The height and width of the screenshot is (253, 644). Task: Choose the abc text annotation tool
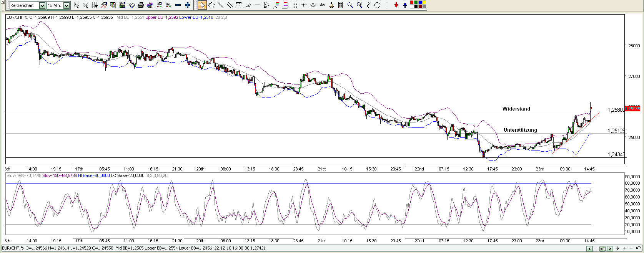tap(322, 5)
